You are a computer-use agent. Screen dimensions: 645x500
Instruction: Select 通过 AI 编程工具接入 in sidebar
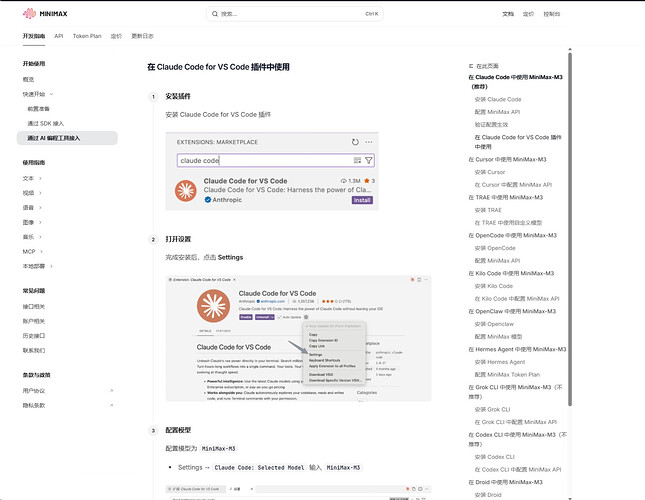(x=67, y=138)
